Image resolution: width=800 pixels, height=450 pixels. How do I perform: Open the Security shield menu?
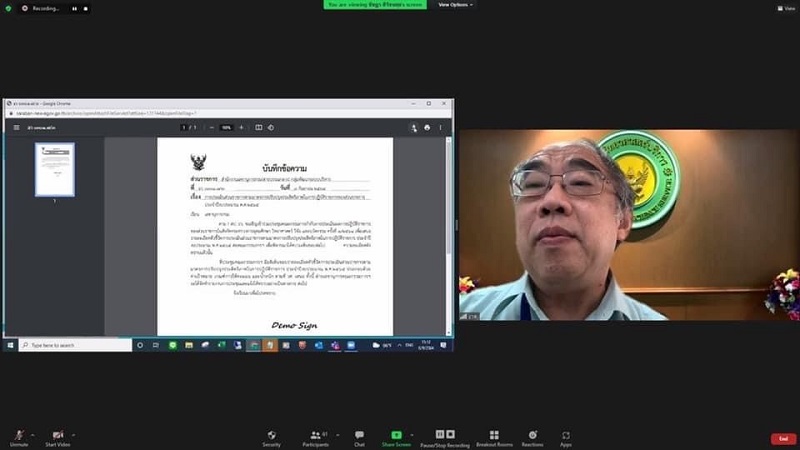(271, 435)
